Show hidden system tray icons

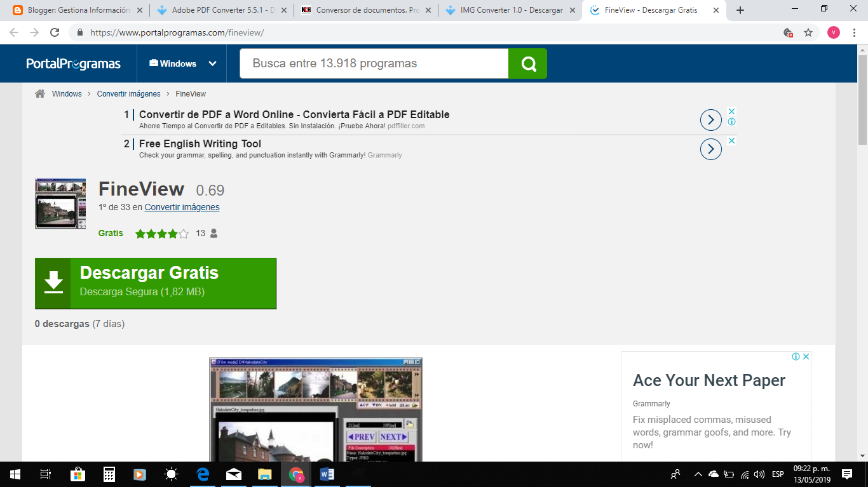698,474
